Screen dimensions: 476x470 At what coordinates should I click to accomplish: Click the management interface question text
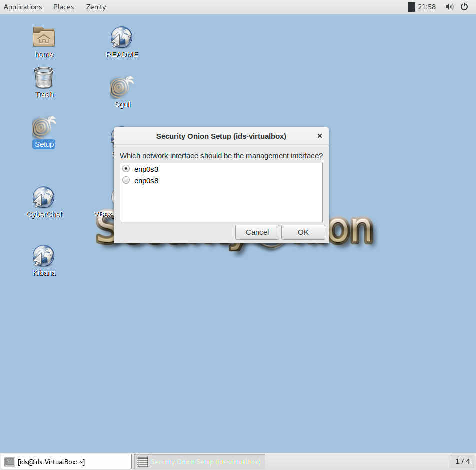(x=221, y=156)
